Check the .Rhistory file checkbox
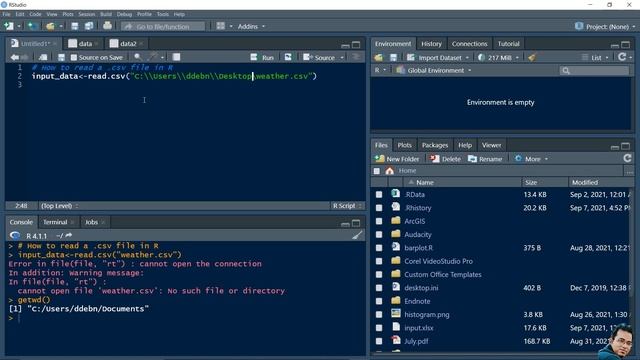This screenshot has width=640, height=360. click(x=379, y=208)
